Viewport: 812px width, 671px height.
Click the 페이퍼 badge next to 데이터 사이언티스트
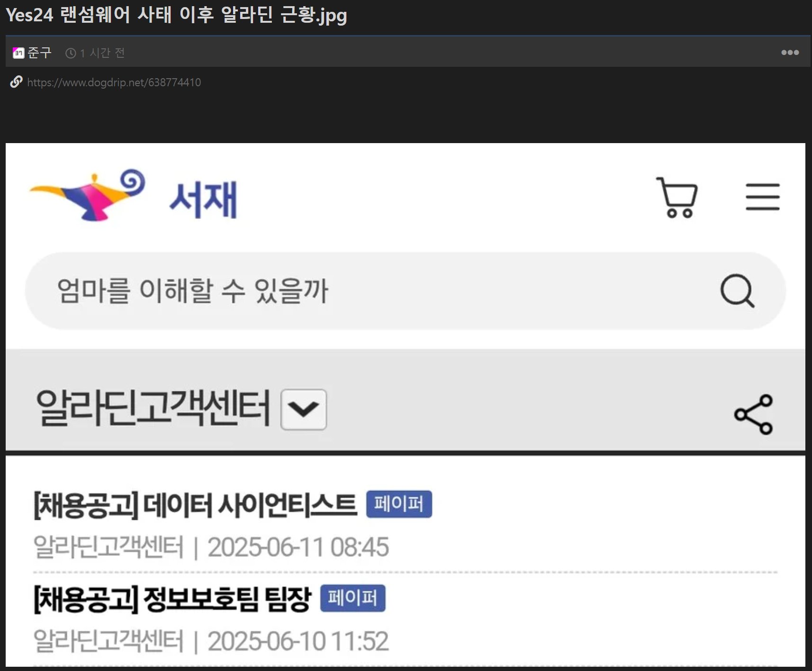click(x=399, y=504)
